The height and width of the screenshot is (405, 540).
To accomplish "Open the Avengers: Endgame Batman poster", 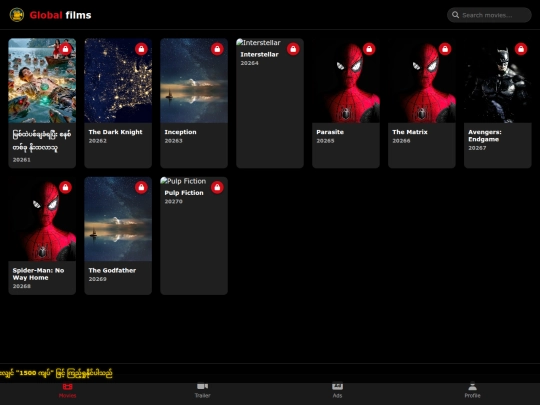I will point(498,81).
